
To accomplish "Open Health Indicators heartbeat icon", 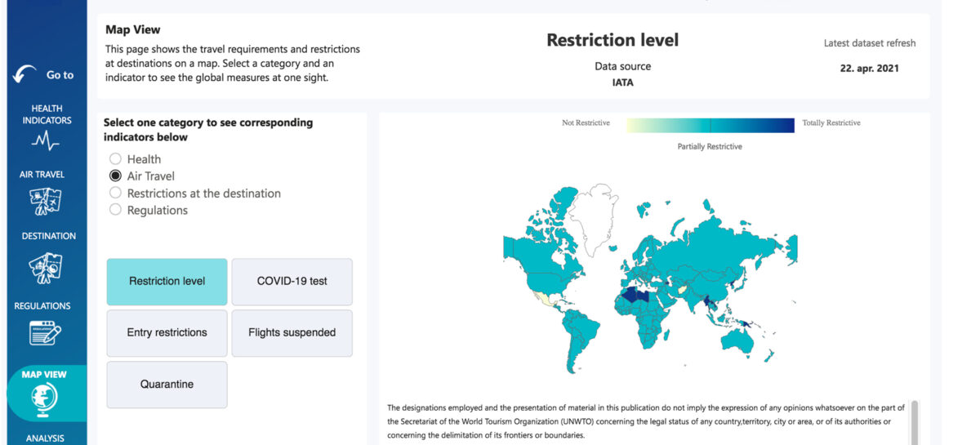I will pyautogui.click(x=46, y=142).
